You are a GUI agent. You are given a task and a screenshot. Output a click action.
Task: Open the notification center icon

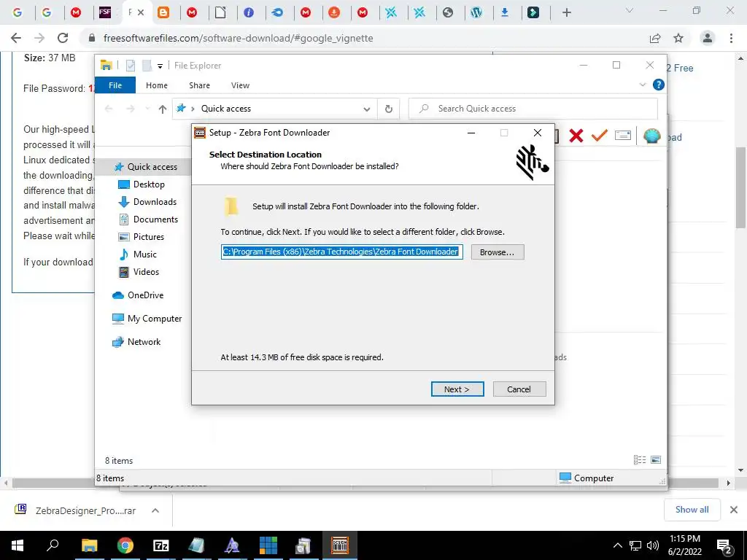coord(724,545)
